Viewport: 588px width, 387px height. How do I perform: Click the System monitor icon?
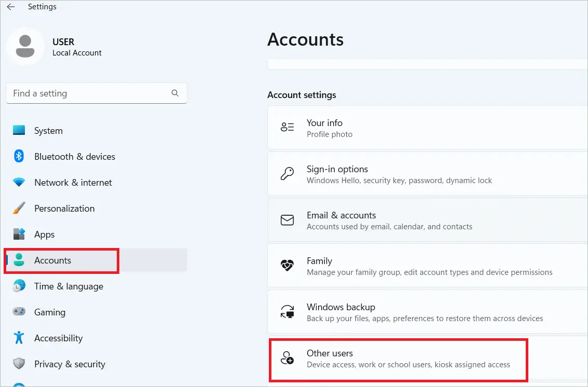click(x=19, y=130)
